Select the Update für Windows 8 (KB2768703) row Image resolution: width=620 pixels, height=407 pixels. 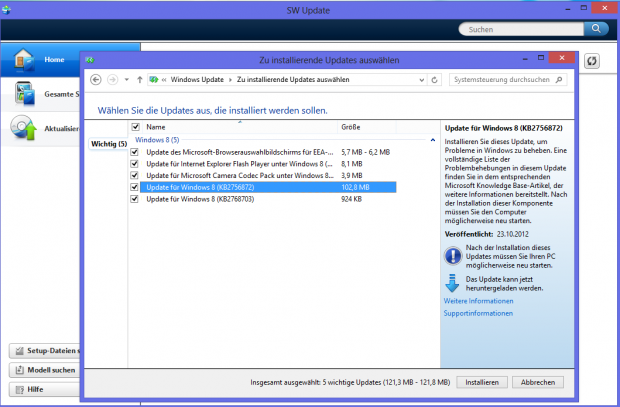tap(268, 199)
